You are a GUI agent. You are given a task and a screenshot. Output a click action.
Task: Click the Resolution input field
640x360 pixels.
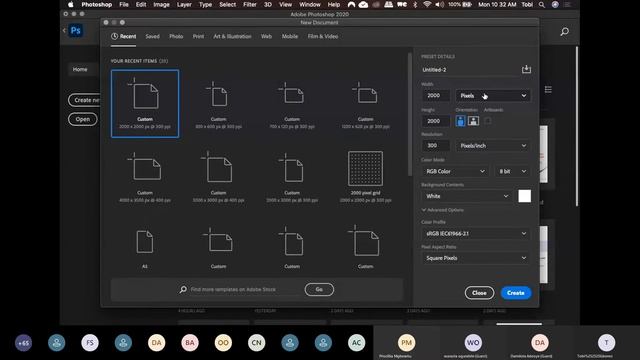[436, 146]
